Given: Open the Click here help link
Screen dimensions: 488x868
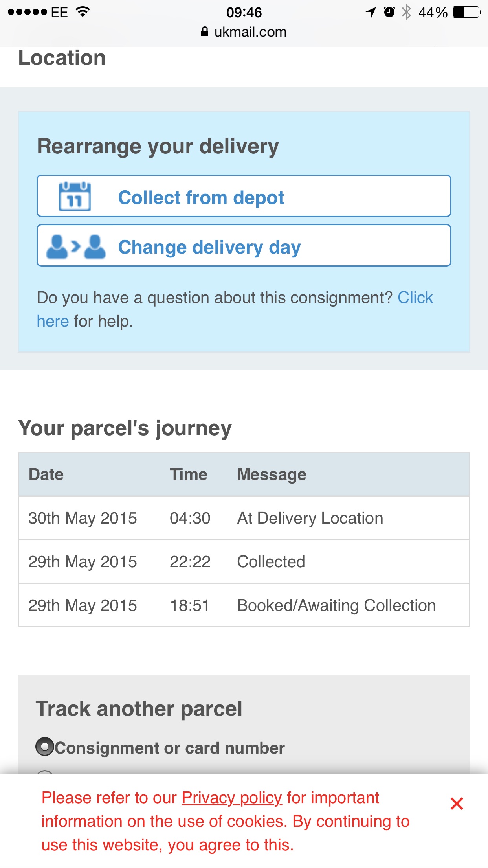Looking at the screenshot, I should tap(415, 298).
